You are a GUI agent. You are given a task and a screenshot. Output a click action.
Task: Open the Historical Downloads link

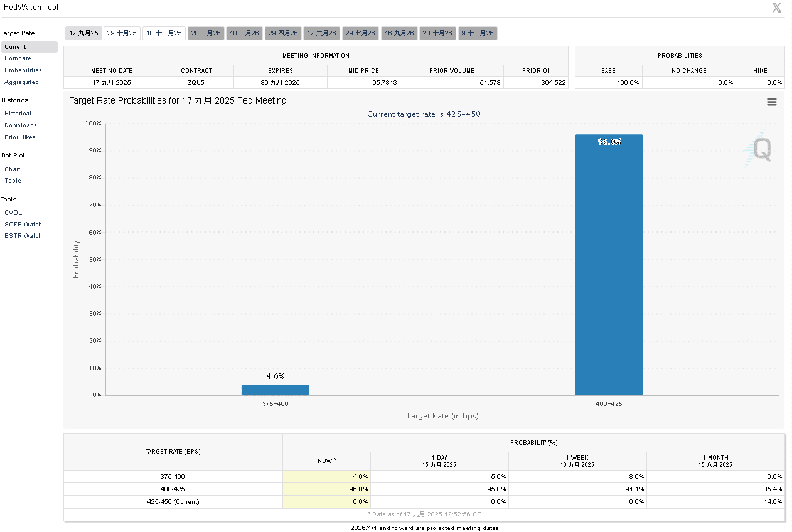(20, 125)
